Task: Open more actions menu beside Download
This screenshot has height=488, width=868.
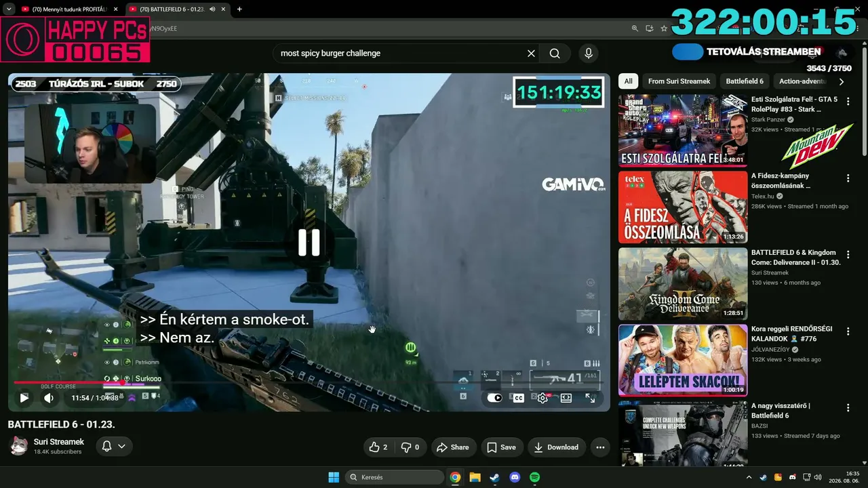Action: point(600,447)
